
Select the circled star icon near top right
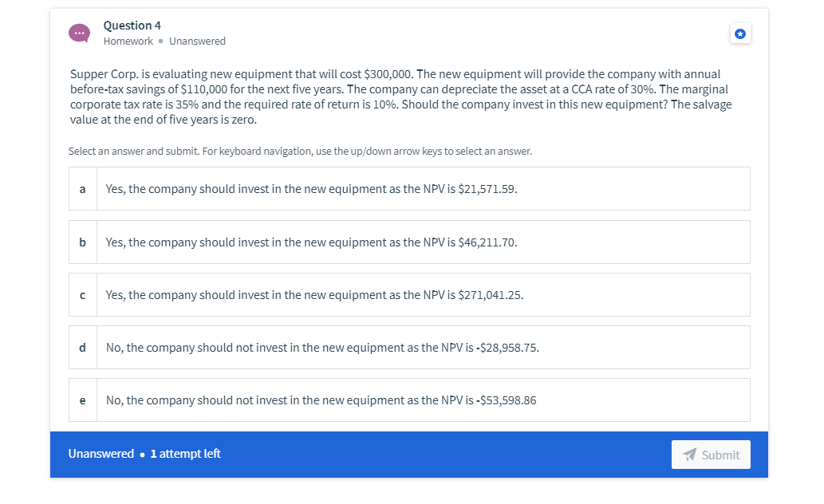740,33
